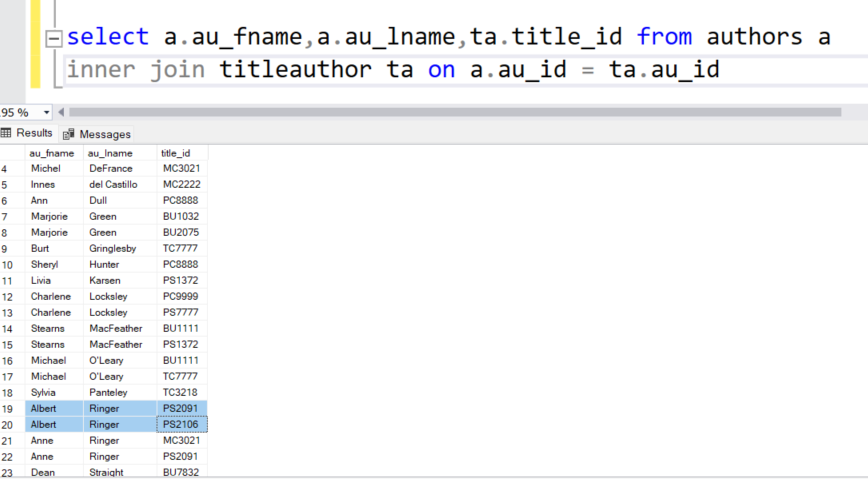Click cell 'BU2075'

click(x=182, y=233)
